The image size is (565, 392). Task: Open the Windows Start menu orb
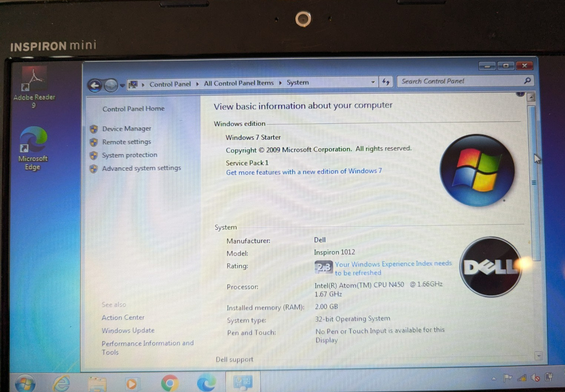[25, 383]
